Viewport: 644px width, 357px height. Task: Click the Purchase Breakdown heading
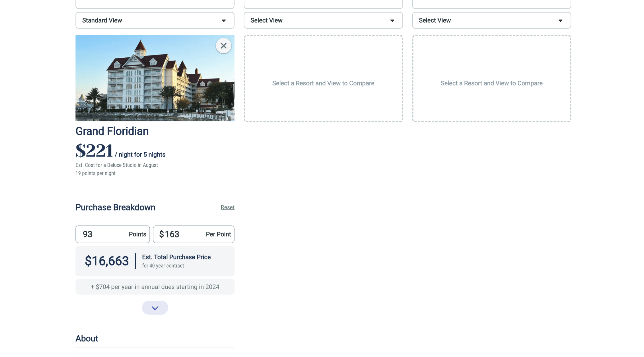115,207
